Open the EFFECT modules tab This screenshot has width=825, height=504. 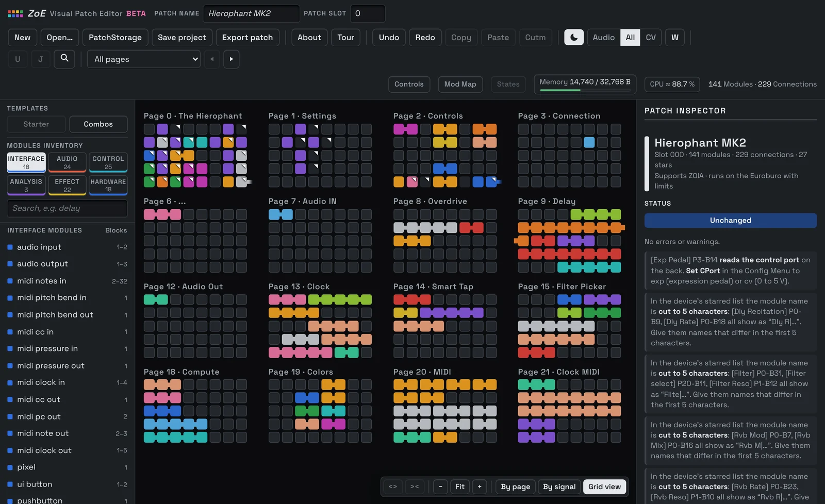click(x=67, y=186)
